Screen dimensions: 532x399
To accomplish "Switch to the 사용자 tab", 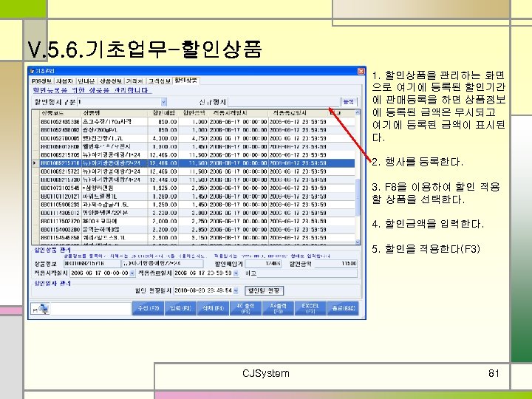I will [x=64, y=81].
